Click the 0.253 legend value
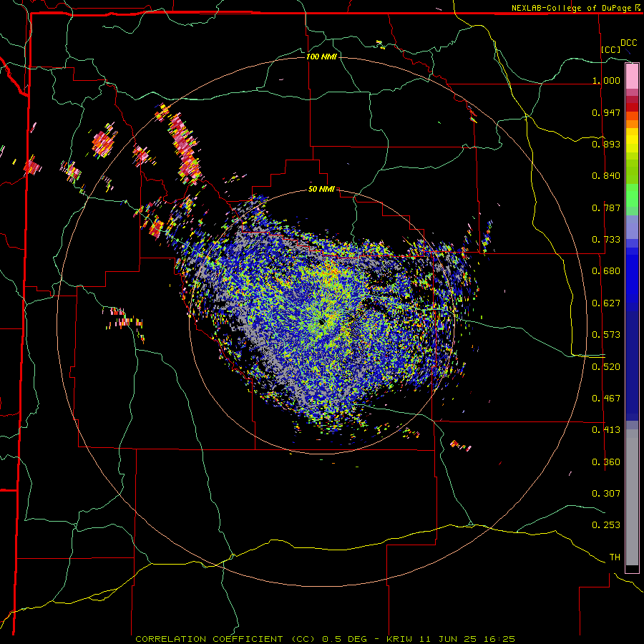 click(606, 525)
